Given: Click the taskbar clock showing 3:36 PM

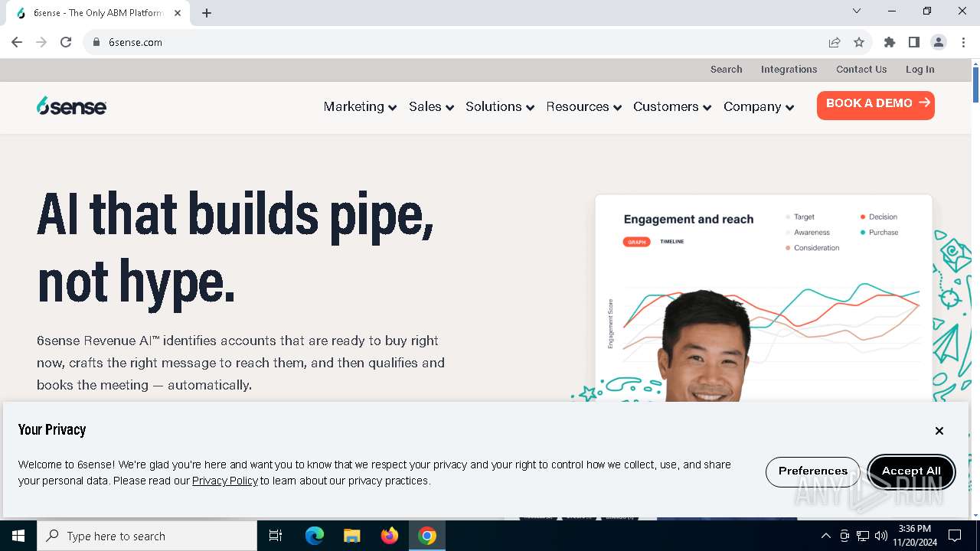Looking at the screenshot, I should point(914,536).
